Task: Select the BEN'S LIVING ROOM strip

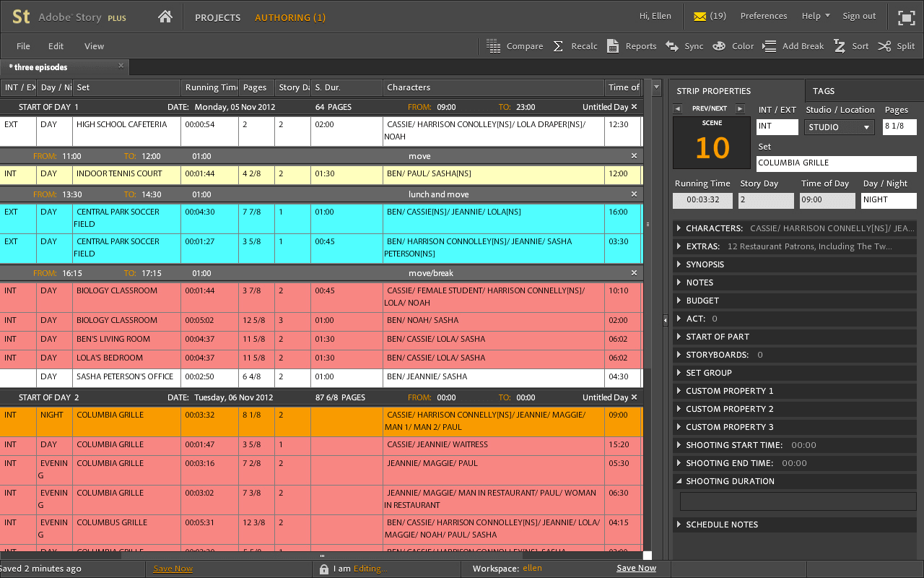Action: [x=321, y=340]
